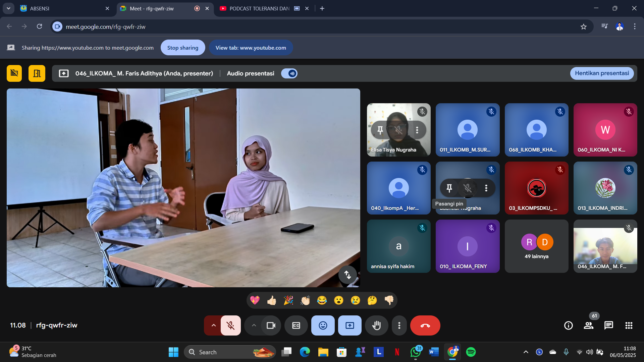Image resolution: width=644 pixels, height=362 pixels.
Task: Click the Stop sharing button
Action: click(182, 48)
